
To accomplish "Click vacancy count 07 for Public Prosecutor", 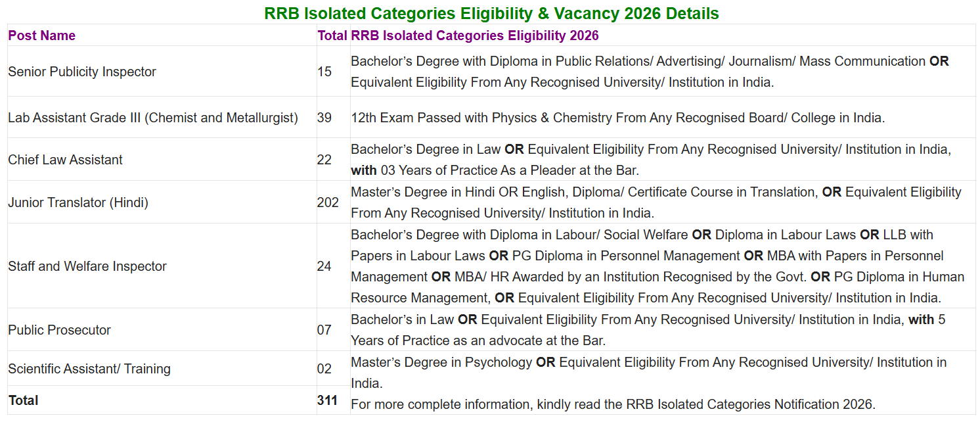I will coord(324,330).
